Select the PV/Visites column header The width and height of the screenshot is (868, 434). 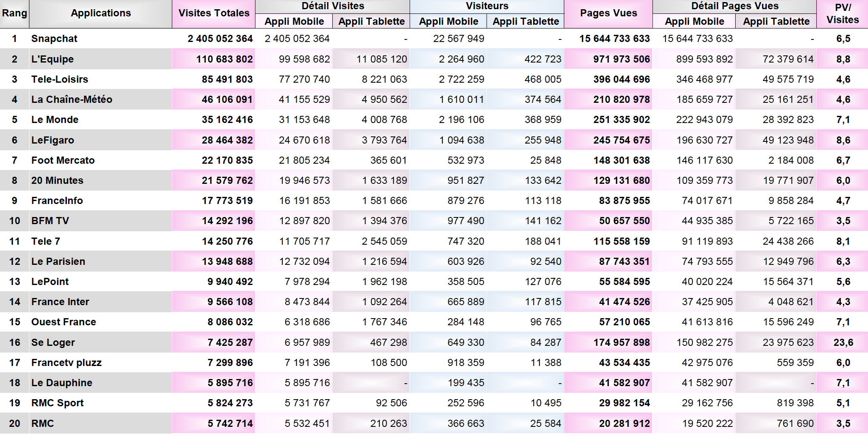(x=842, y=13)
